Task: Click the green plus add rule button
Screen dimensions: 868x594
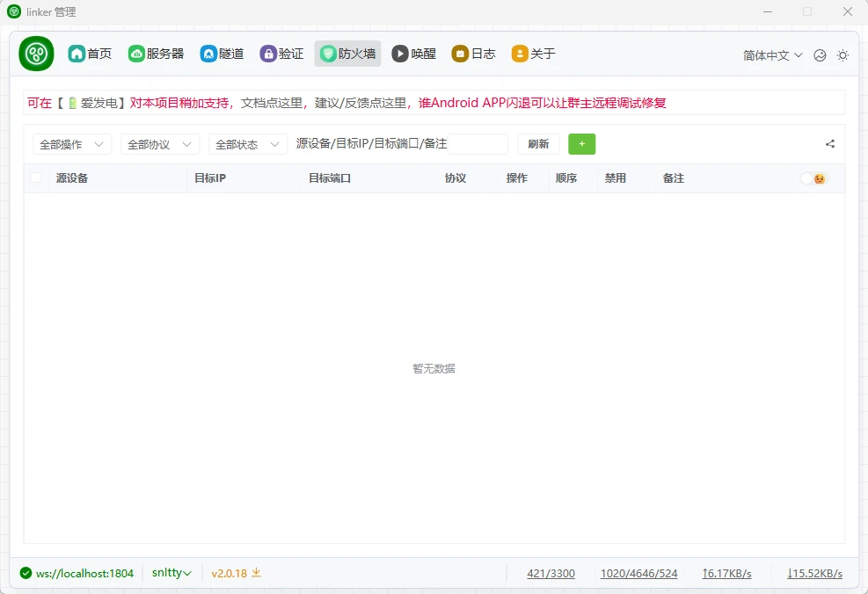Action: [x=582, y=144]
